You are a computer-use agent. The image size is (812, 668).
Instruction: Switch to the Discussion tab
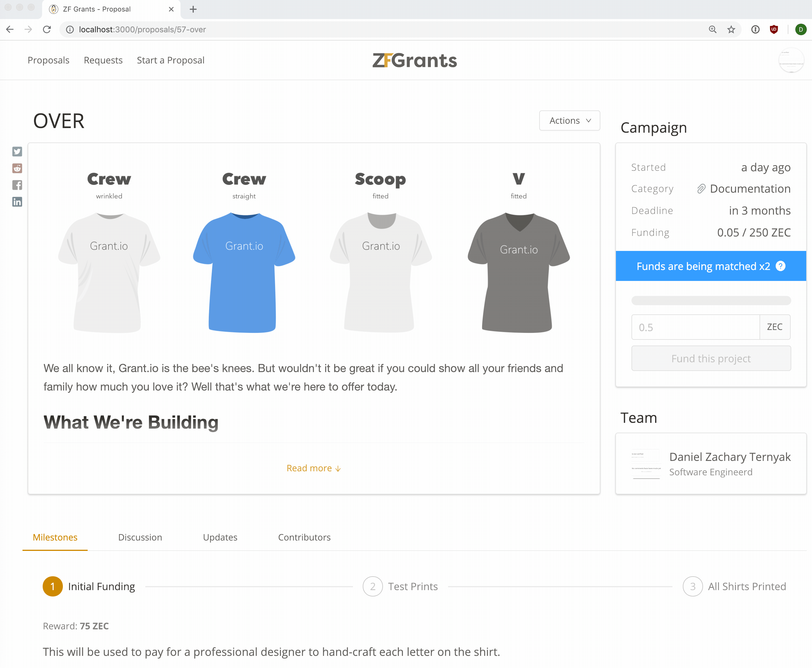point(140,537)
